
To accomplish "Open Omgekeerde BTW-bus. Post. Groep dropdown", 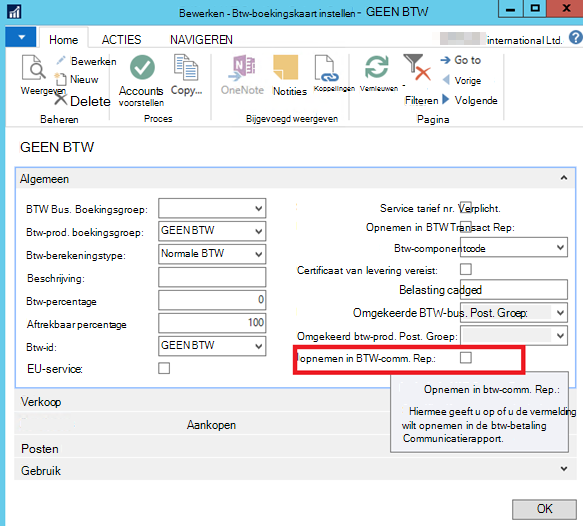I will [560, 312].
